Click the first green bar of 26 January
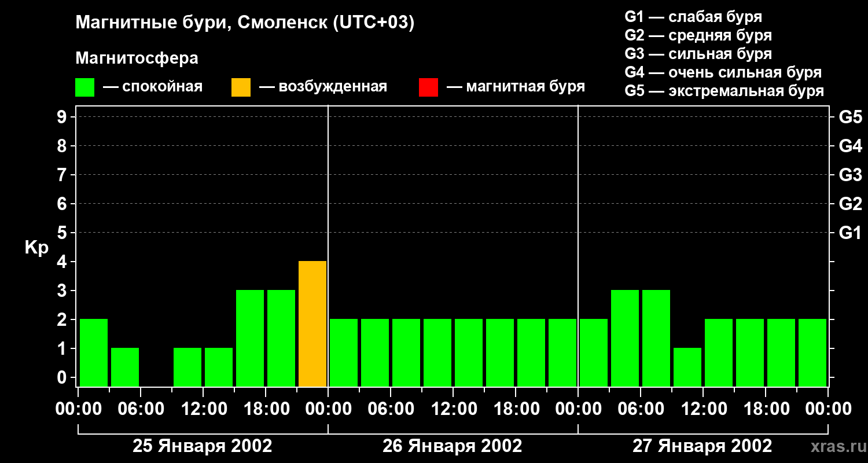The height and width of the screenshot is (463, 868). coord(344,353)
